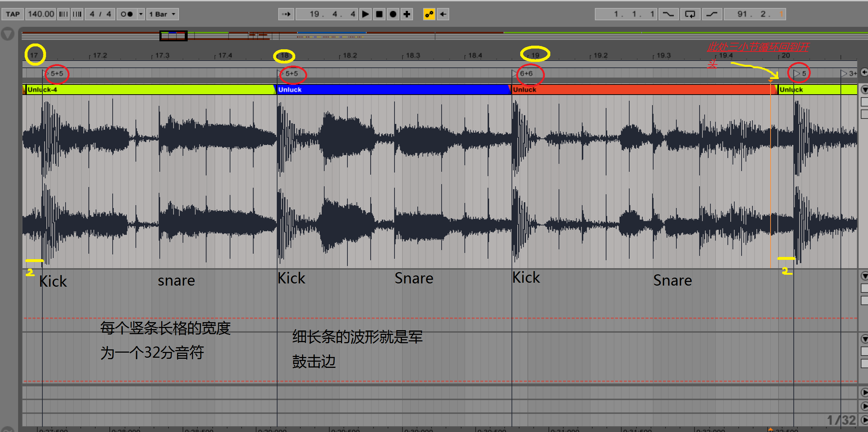Open the metronome settings dropdown arrow
This screenshot has width=868, height=432.
coord(141,14)
